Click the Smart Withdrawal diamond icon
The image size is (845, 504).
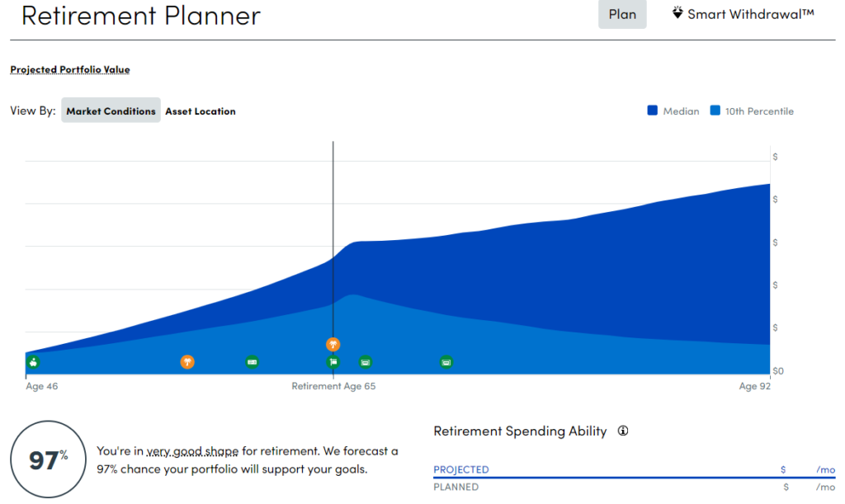coord(677,12)
